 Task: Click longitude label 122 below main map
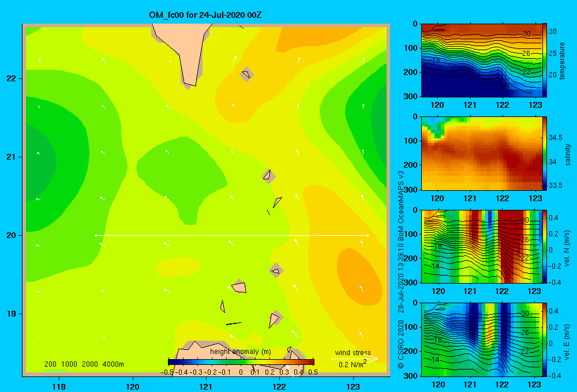click(x=279, y=386)
